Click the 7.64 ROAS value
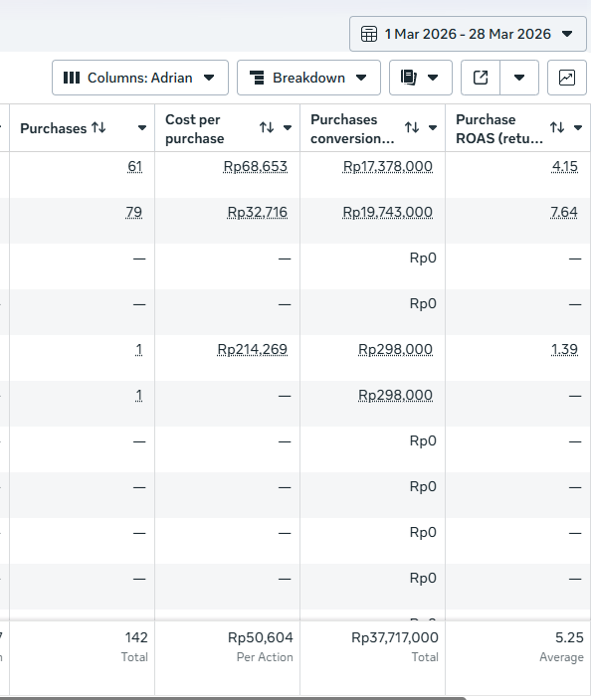 (564, 212)
